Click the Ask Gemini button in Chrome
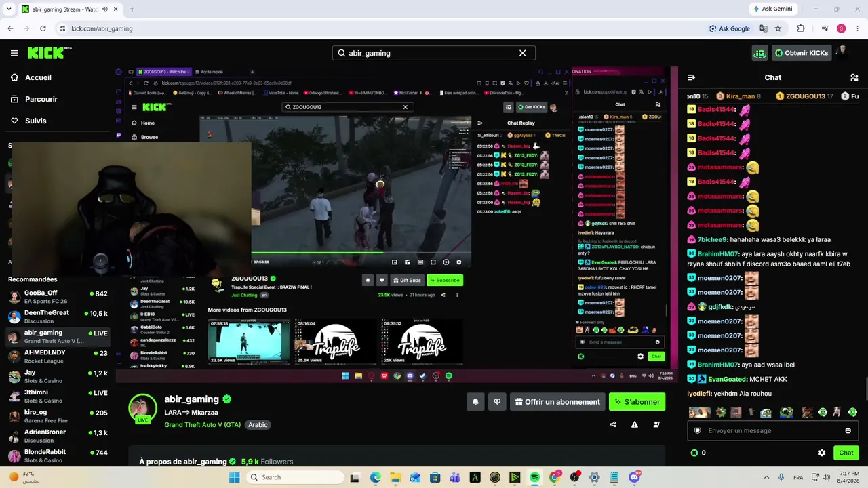Screen dimensions: 868x488 click(x=773, y=9)
